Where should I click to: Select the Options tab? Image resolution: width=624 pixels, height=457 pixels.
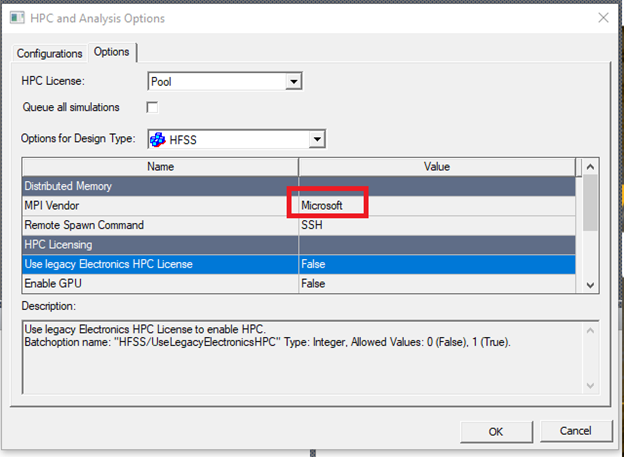point(111,52)
